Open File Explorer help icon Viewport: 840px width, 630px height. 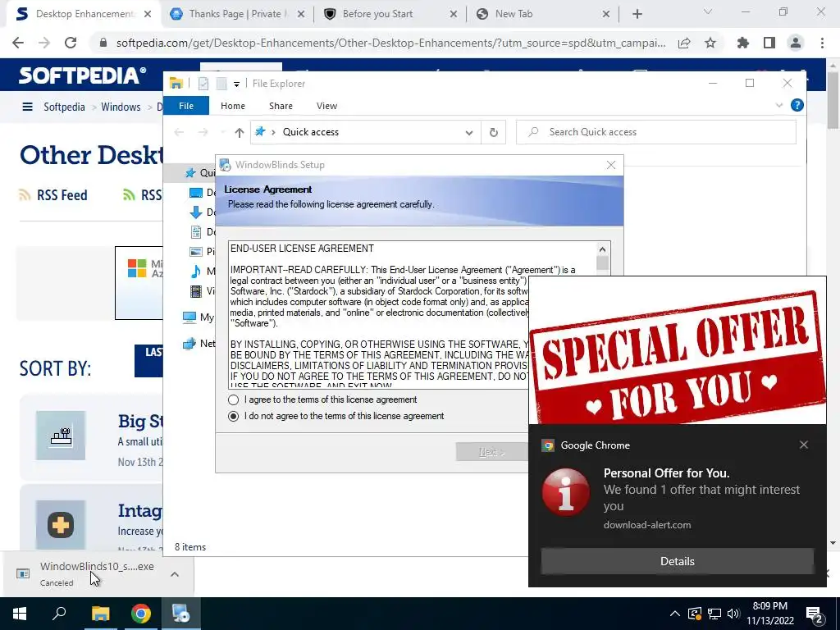click(797, 106)
